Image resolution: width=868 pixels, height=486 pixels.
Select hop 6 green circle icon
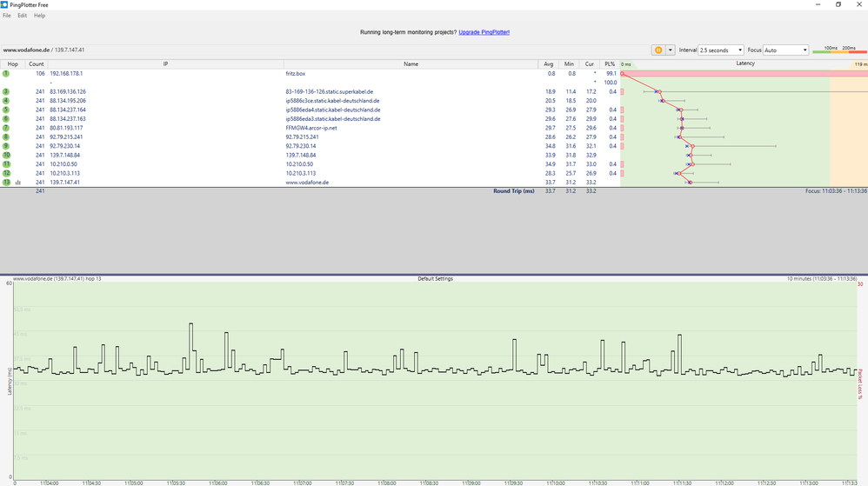6,118
